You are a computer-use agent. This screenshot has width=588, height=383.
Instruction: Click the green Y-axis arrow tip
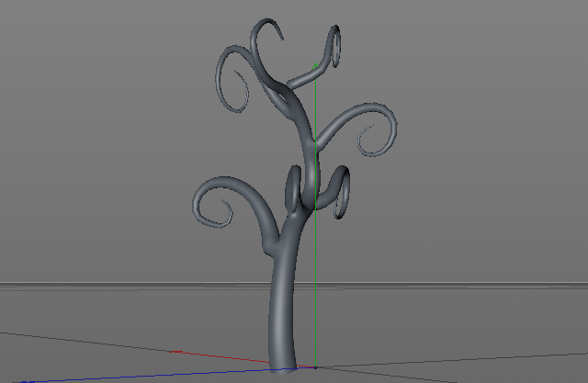coord(315,66)
